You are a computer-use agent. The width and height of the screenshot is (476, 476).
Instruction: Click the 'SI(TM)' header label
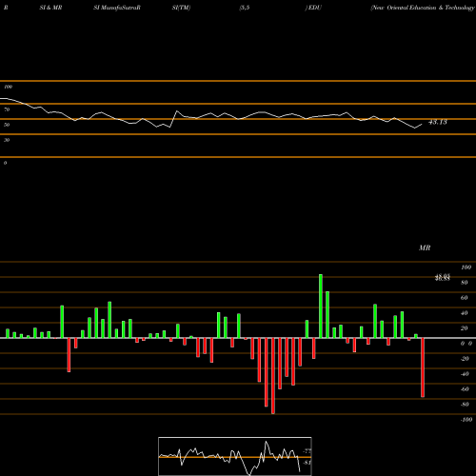coord(181,8)
